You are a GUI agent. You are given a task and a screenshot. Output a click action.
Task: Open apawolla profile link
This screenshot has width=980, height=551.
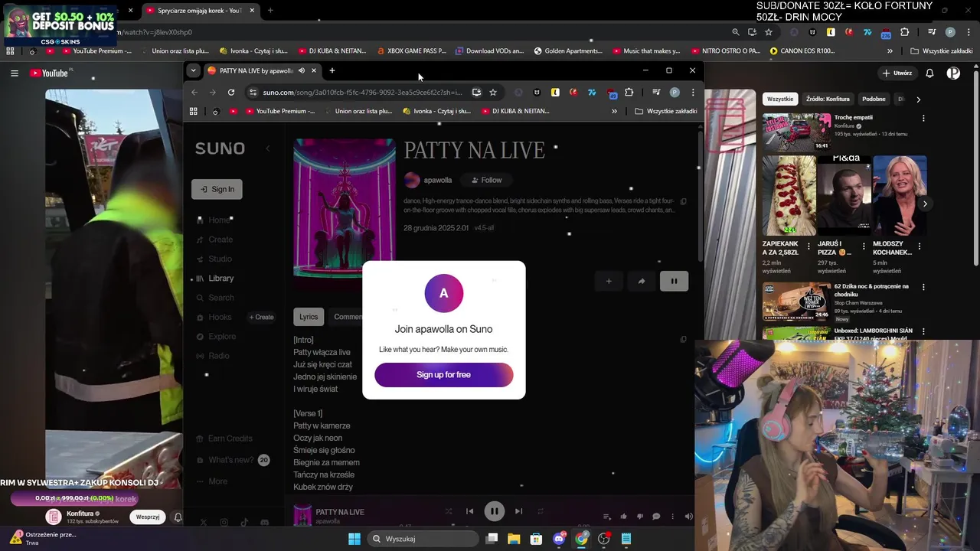click(x=437, y=181)
